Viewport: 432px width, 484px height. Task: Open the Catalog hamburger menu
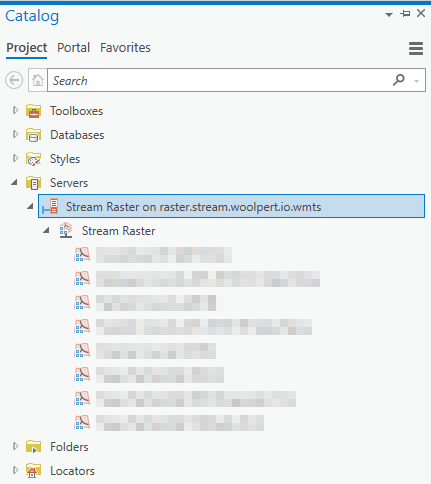[416, 49]
